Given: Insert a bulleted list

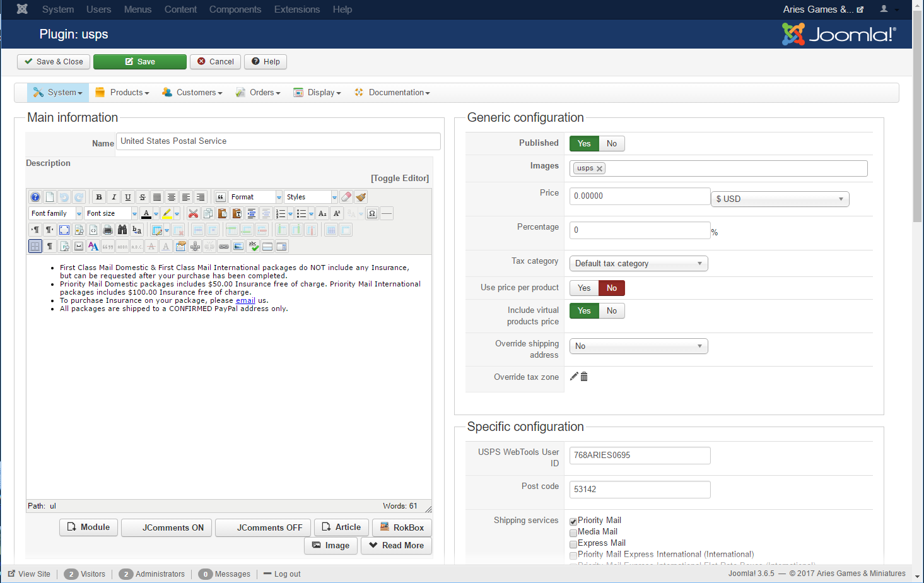Looking at the screenshot, I should pos(301,213).
